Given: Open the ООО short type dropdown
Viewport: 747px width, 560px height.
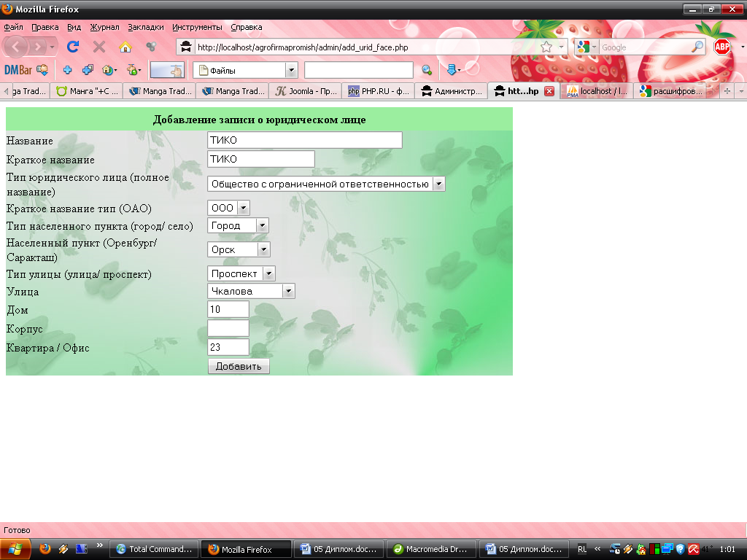Looking at the screenshot, I should click(228, 208).
